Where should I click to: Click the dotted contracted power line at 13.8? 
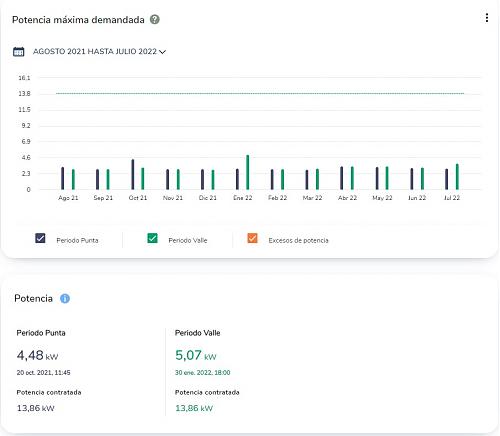pos(260,93)
